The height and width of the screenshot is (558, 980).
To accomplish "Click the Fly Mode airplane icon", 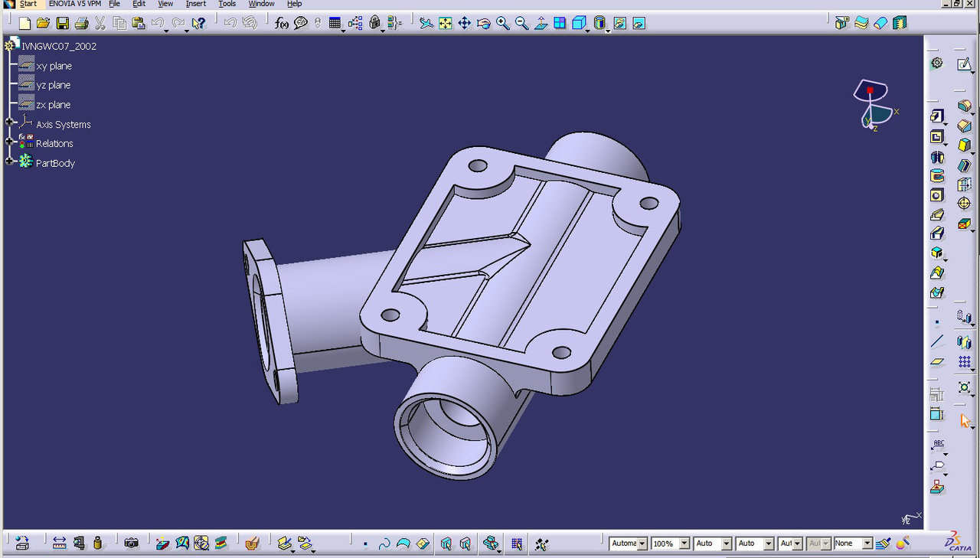I will 426,23.
